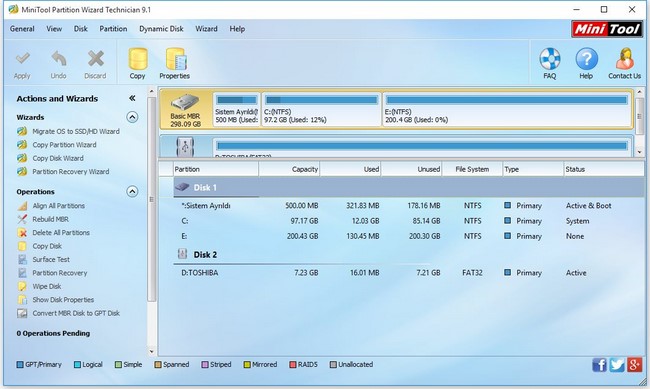The image size is (650, 389).
Task: Click the 0 Operations Pending label
Action: 53,333
